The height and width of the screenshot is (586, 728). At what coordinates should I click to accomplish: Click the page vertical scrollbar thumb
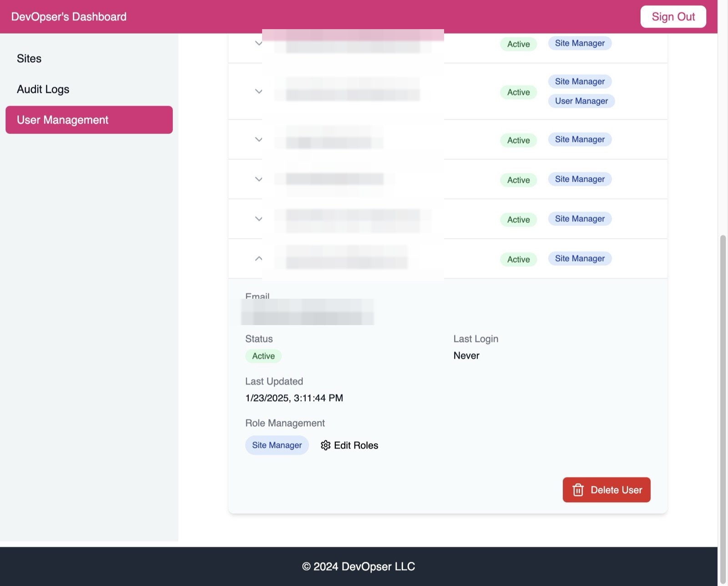(723, 410)
